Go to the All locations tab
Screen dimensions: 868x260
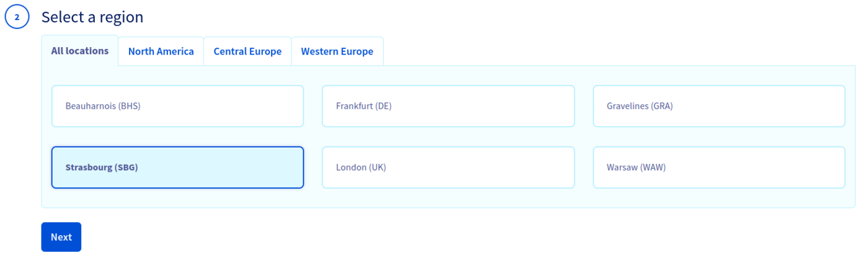coord(80,51)
